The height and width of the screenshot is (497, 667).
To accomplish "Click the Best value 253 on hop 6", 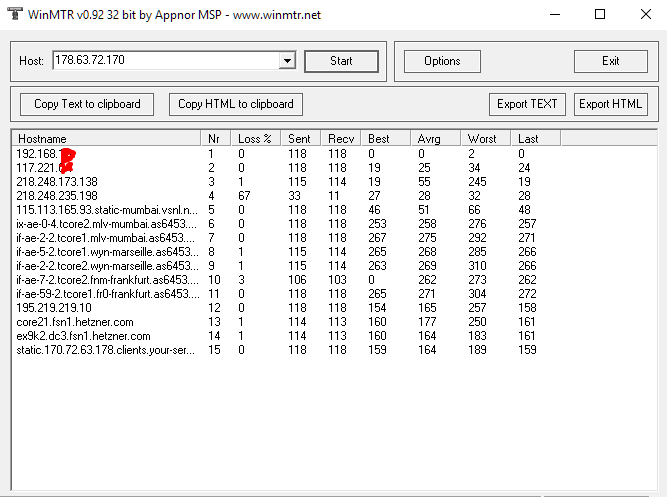I will (377, 224).
